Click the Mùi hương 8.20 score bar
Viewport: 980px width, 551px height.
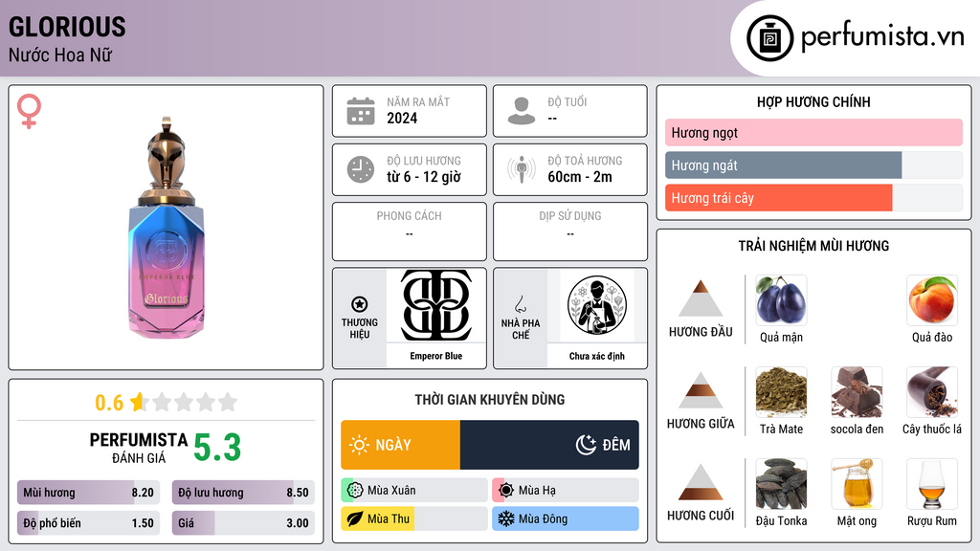click(x=89, y=493)
